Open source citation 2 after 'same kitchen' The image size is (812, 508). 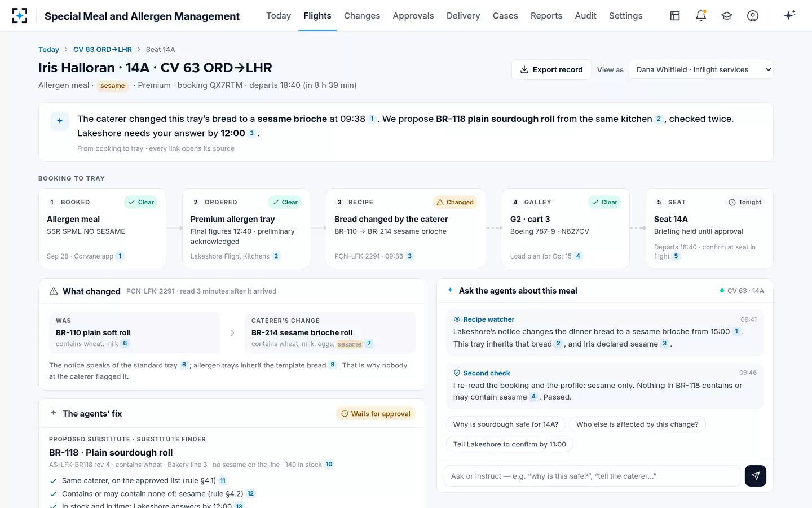pos(659,119)
